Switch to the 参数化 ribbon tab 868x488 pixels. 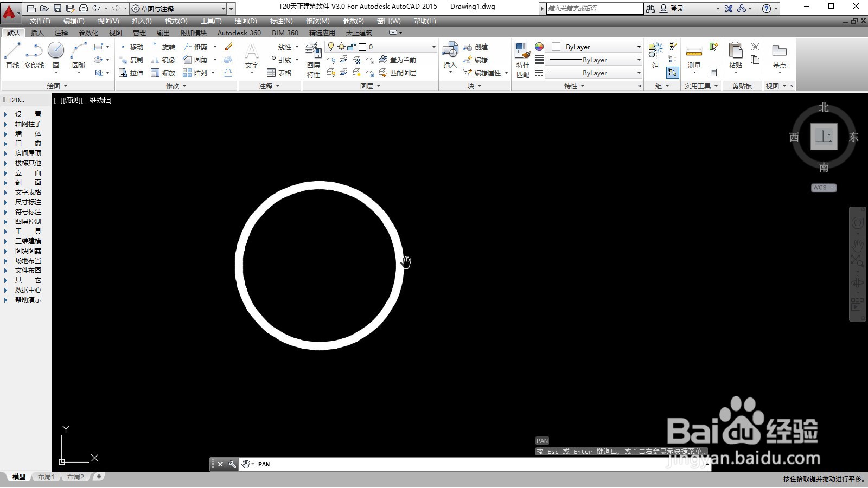click(88, 33)
